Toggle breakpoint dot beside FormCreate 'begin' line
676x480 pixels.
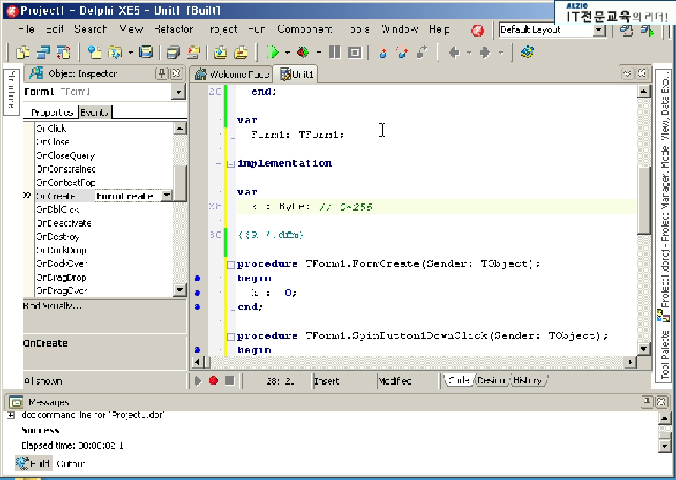click(197, 278)
